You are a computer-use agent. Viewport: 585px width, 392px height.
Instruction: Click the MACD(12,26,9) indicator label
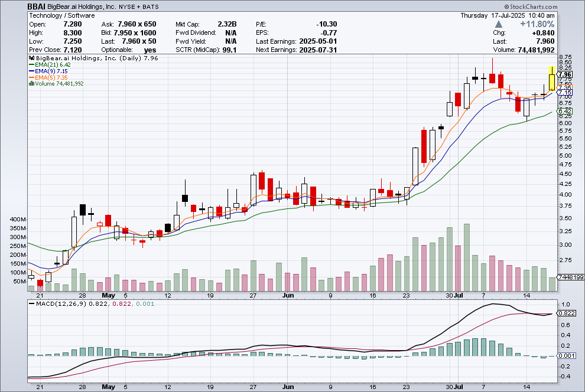tap(61, 303)
